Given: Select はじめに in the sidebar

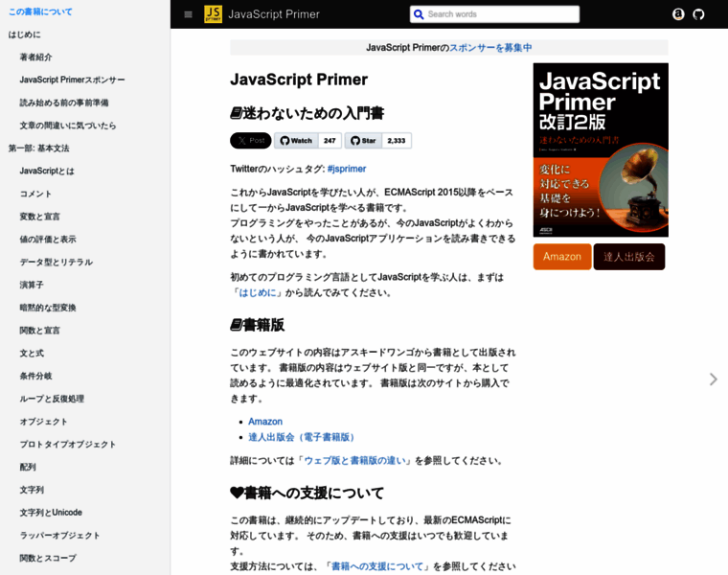Looking at the screenshot, I should 25,34.
